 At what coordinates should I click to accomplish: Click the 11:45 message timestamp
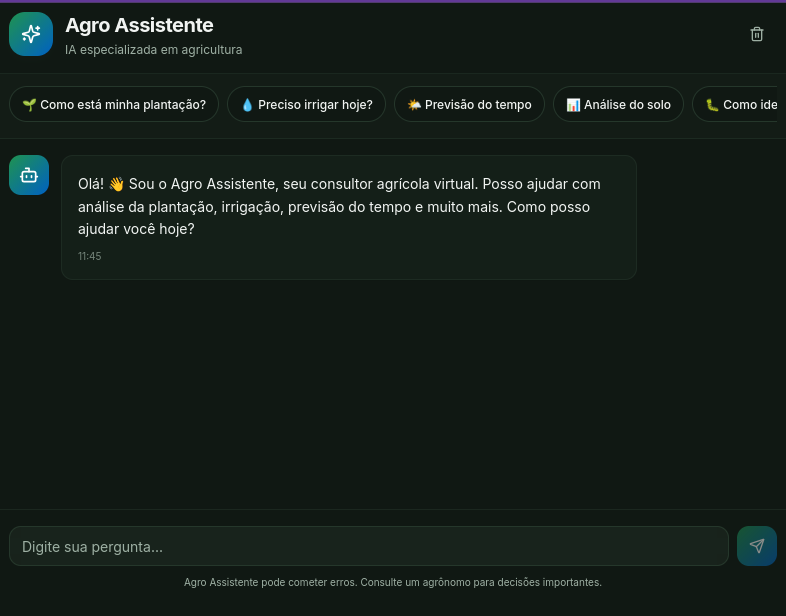click(89, 256)
